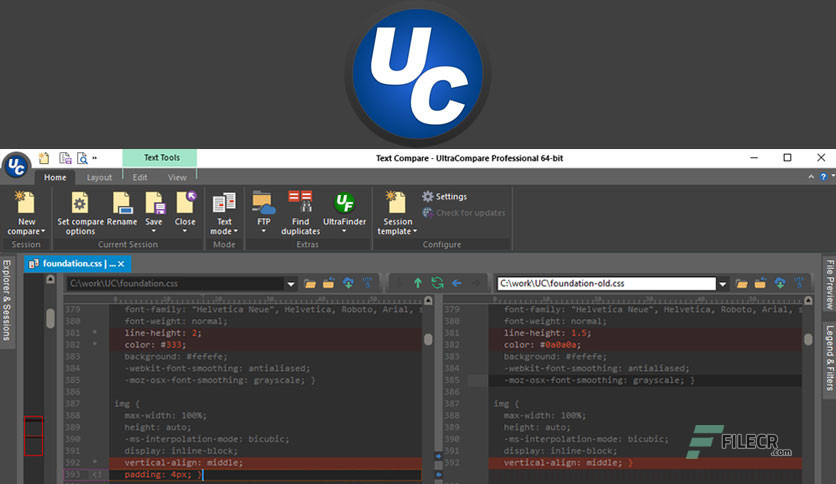Click the quick access new session icon
The width and height of the screenshot is (836, 484).
coord(44,158)
